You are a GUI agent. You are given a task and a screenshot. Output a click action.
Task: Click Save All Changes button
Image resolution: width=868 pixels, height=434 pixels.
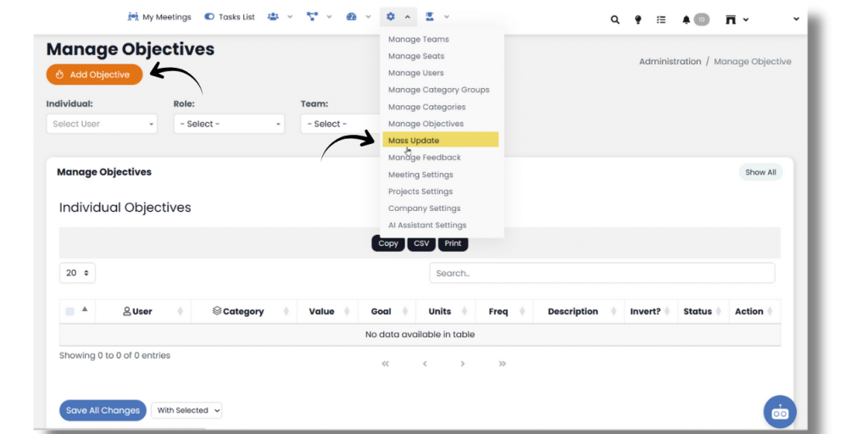103,410
